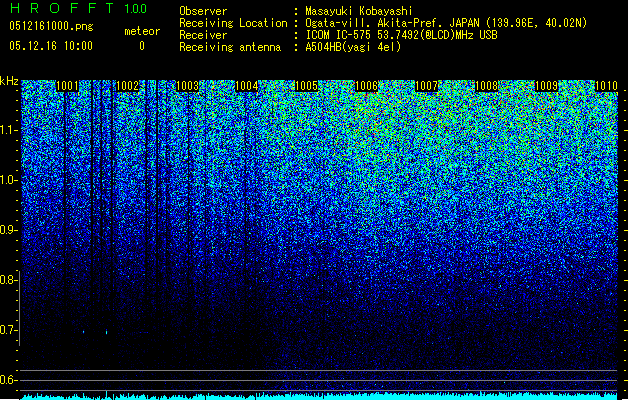Click the 0.7 kHz axis label
The height and width of the screenshot is (400, 629).
tap(8, 330)
